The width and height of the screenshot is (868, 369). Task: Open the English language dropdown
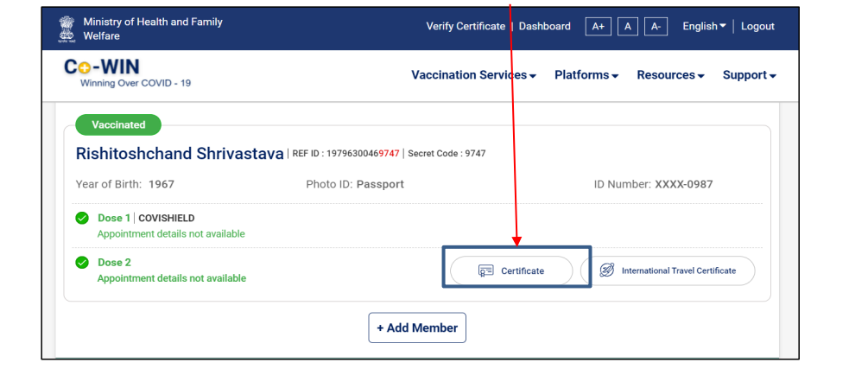[x=704, y=26]
